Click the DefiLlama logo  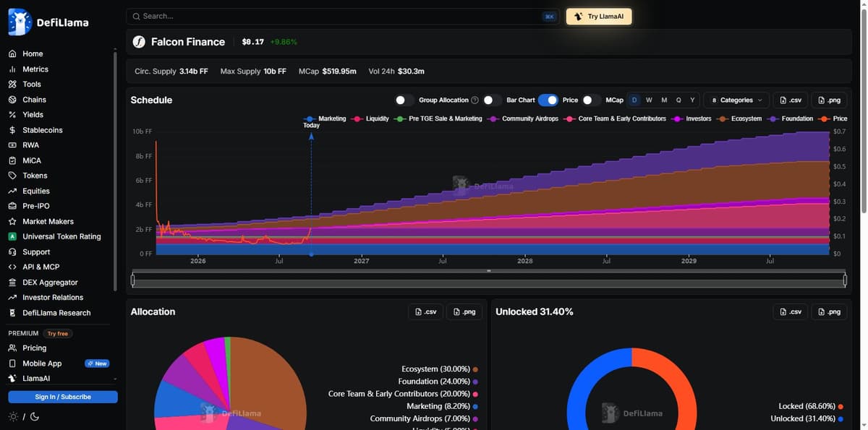pyautogui.click(x=48, y=22)
